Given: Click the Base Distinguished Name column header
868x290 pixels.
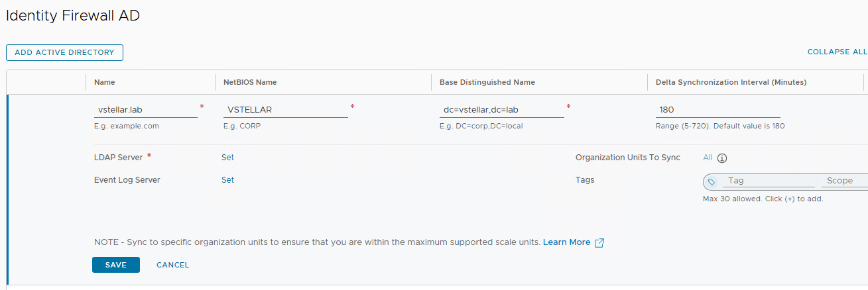Looking at the screenshot, I should [x=487, y=82].
